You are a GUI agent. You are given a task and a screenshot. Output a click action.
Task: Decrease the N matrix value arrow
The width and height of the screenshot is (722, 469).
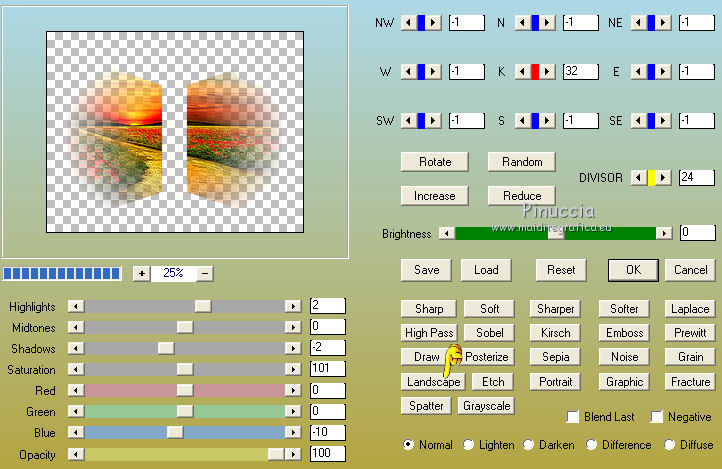click(x=523, y=23)
